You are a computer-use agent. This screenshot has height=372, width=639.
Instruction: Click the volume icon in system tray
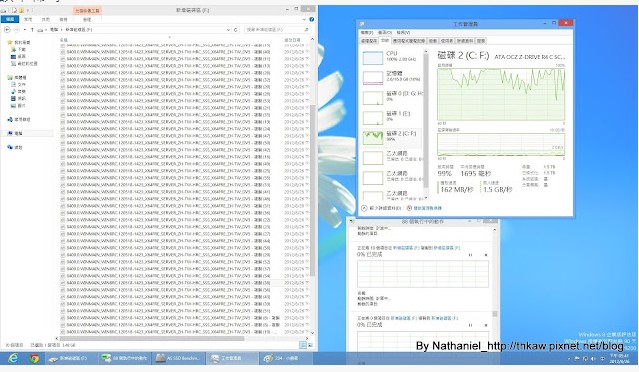pyautogui.click(x=593, y=359)
